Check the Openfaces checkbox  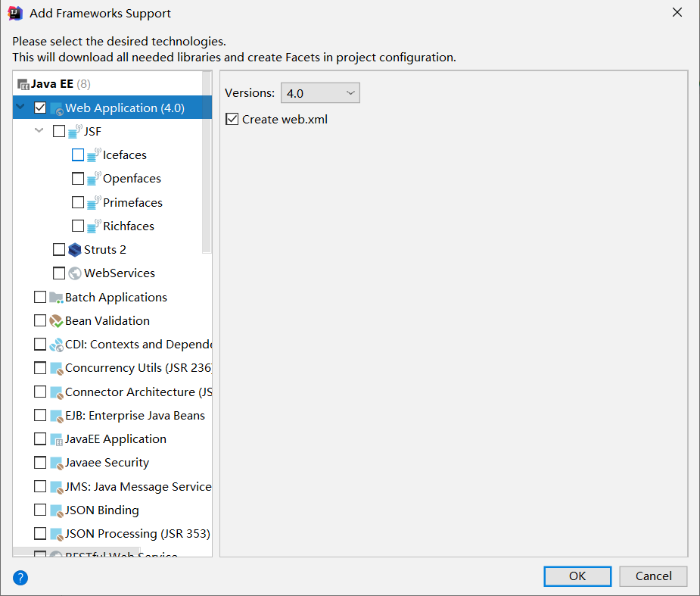click(x=78, y=178)
